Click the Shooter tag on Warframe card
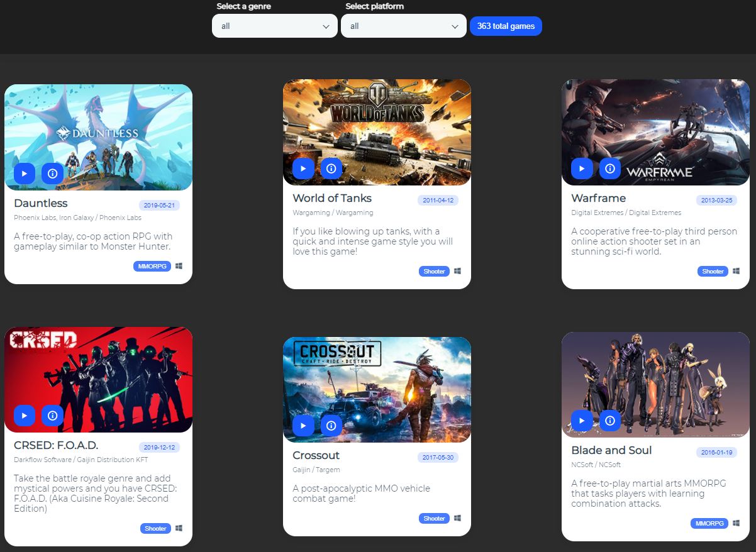Screen dimensions: 756x552 click(713, 271)
